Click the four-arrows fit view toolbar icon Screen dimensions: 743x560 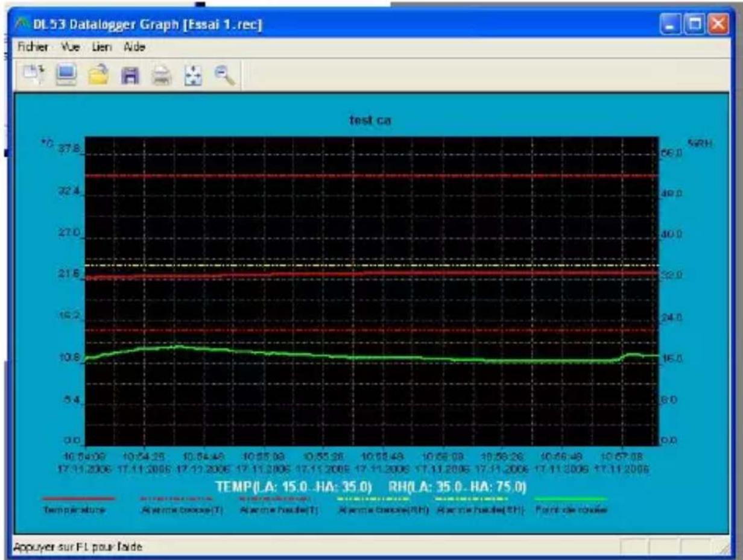click(192, 75)
